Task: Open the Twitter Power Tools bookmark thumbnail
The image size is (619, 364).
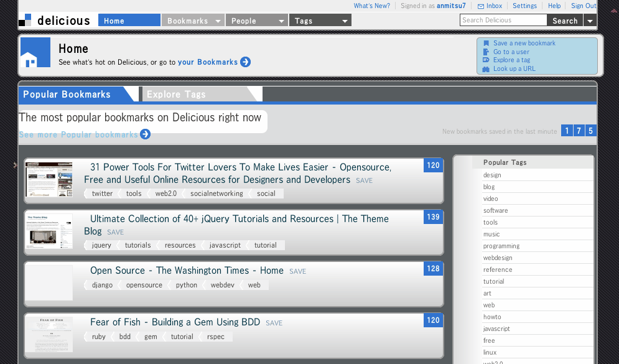Action: [x=49, y=180]
